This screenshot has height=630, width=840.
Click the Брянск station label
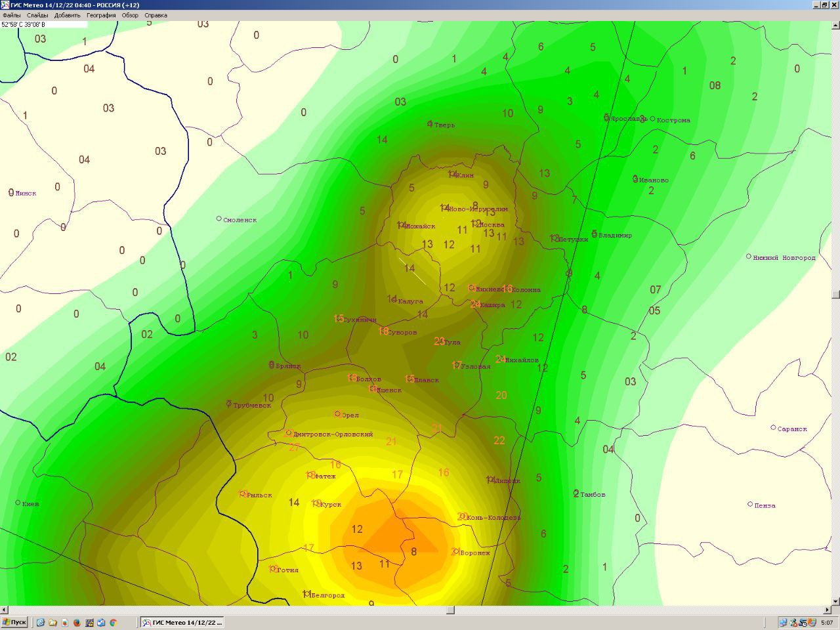288,366
